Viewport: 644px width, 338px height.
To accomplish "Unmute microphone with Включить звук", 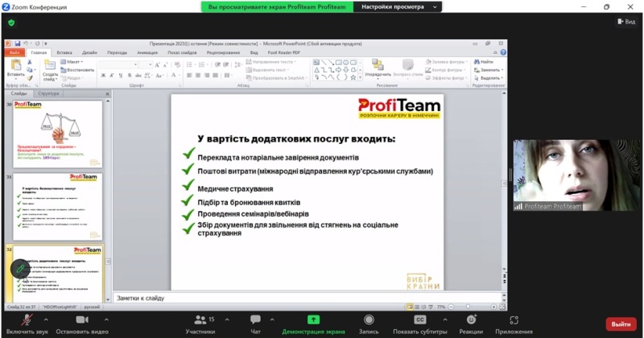I will click(27, 324).
